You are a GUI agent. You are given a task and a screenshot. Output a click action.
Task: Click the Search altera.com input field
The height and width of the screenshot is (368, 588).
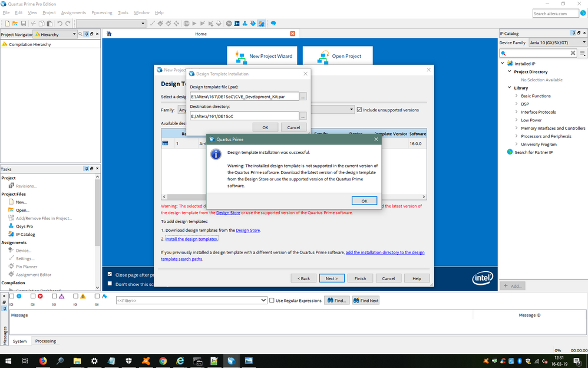[556, 14]
